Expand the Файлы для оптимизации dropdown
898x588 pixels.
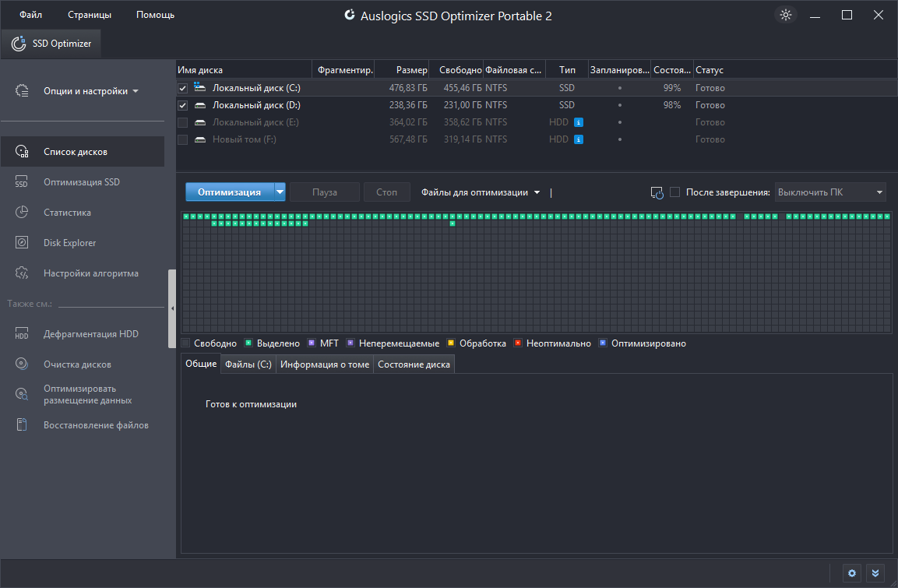481,192
